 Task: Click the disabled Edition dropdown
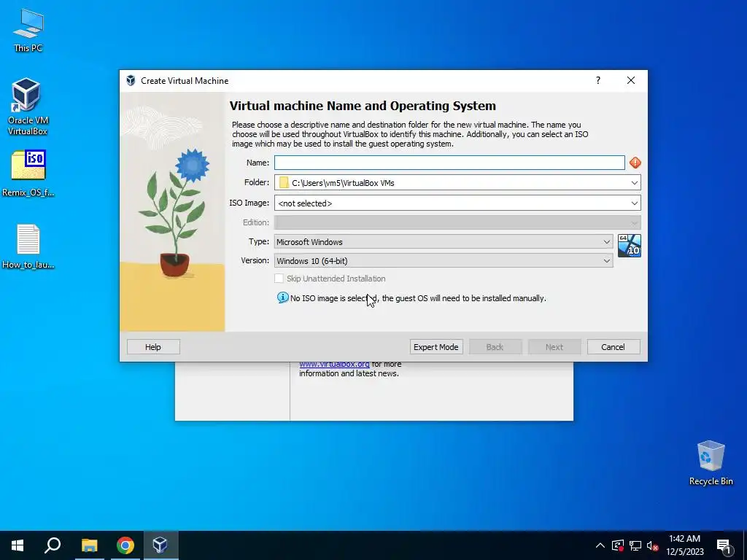tap(457, 222)
